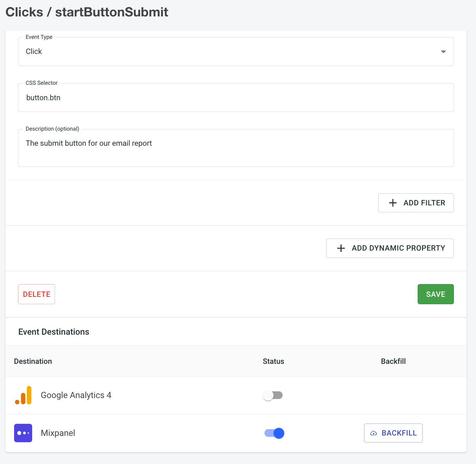Open the Event Type dropdown
Screen dimensions: 476x464
[443, 52]
